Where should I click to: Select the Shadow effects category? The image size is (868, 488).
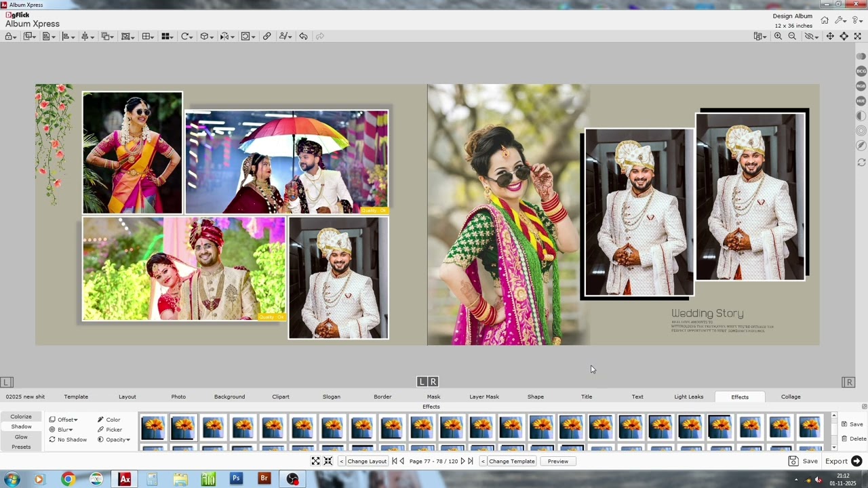click(x=21, y=426)
